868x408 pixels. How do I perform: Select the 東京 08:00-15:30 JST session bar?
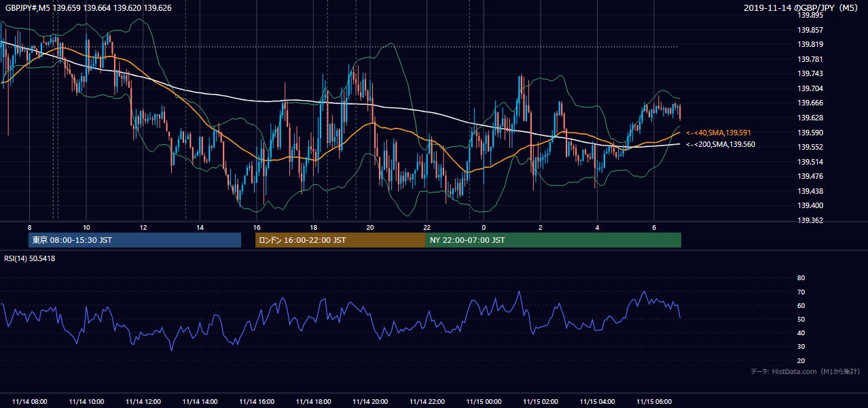(x=134, y=240)
